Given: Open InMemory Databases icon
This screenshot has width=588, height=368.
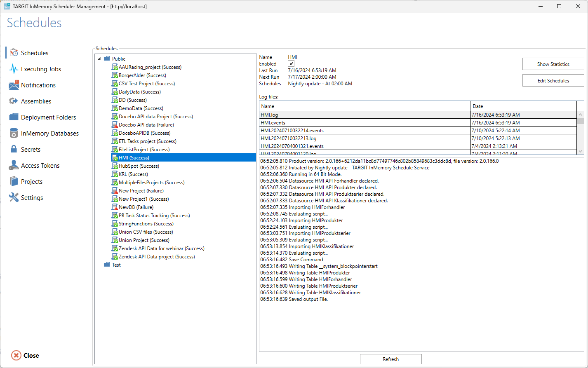Looking at the screenshot, I should click(14, 133).
